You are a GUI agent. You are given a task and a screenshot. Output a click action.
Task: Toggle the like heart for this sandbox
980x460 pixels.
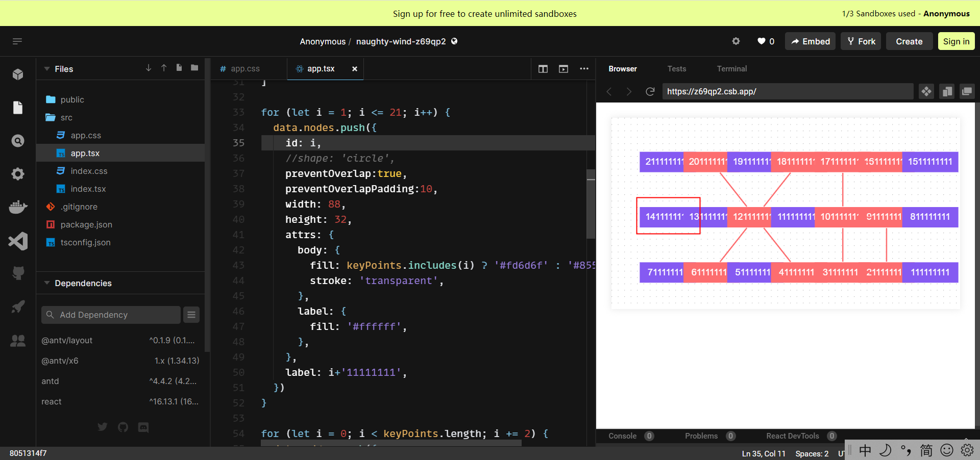click(761, 41)
